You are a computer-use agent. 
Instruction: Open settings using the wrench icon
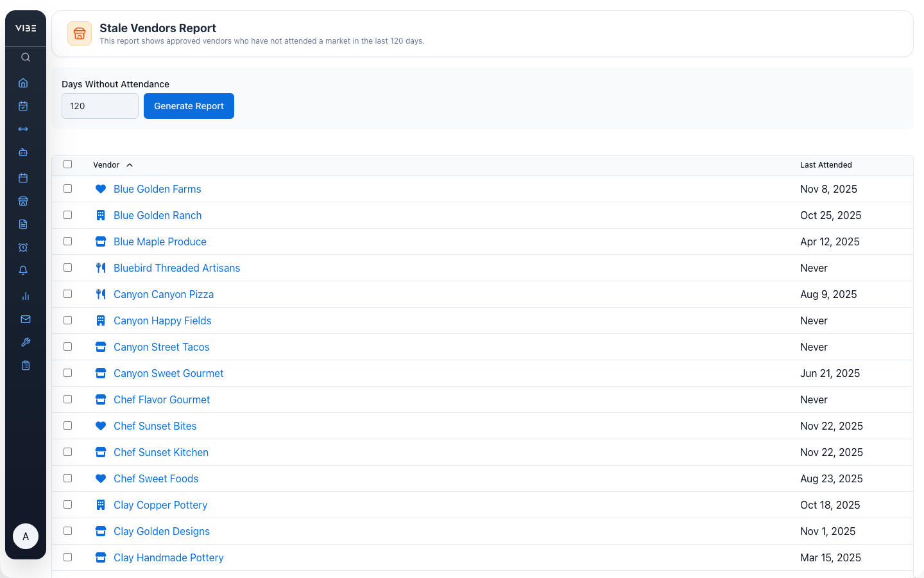point(26,342)
